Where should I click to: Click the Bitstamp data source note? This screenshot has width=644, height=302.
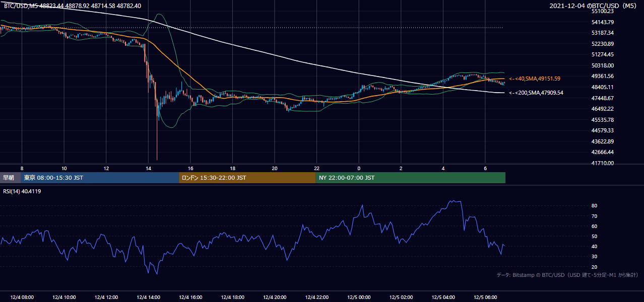(567, 275)
